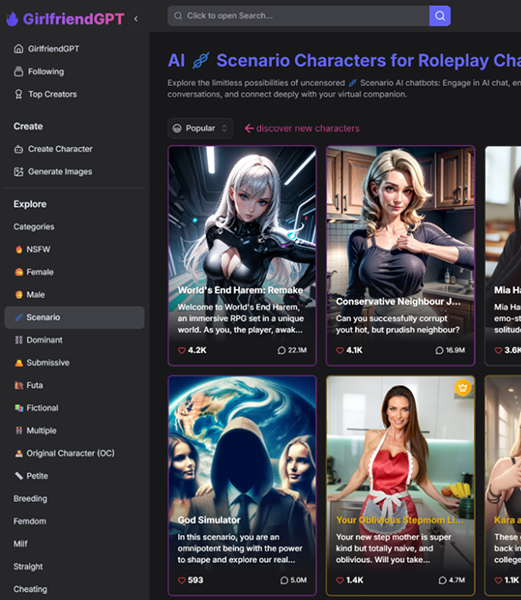Select the NSFW category
This screenshot has width=521, height=600.
tap(75, 249)
